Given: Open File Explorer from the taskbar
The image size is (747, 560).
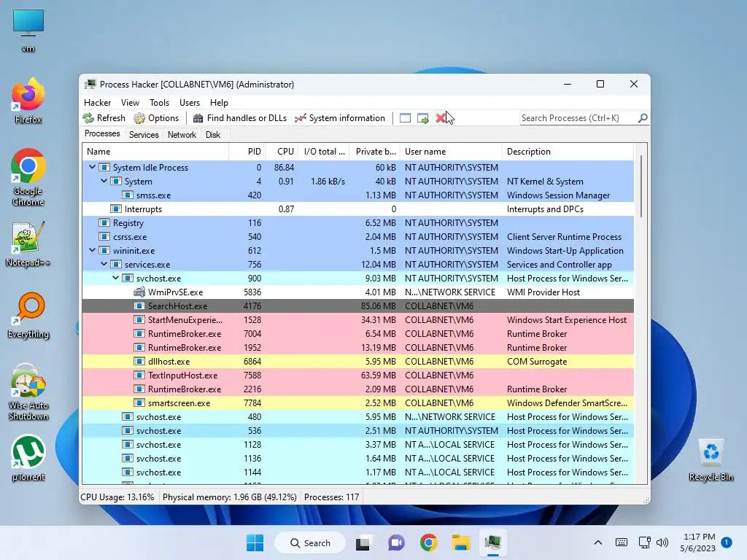Looking at the screenshot, I should tap(461, 542).
